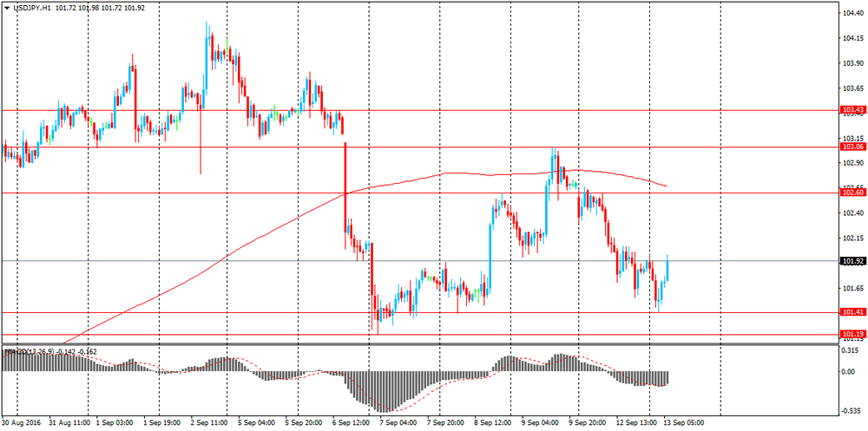Image resolution: width=868 pixels, height=431 pixels.
Task: Click the USDJPY,H1 symbol title
Action: point(31,9)
